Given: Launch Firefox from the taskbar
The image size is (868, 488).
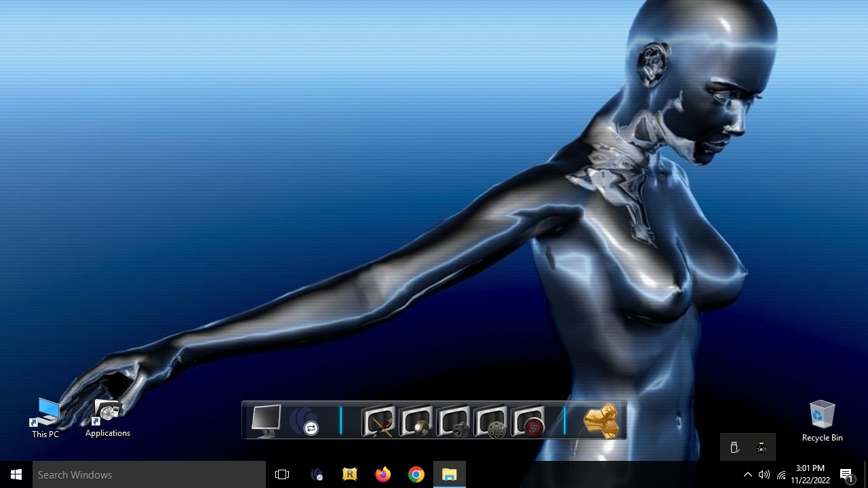Looking at the screenshot, I should 383,474.
